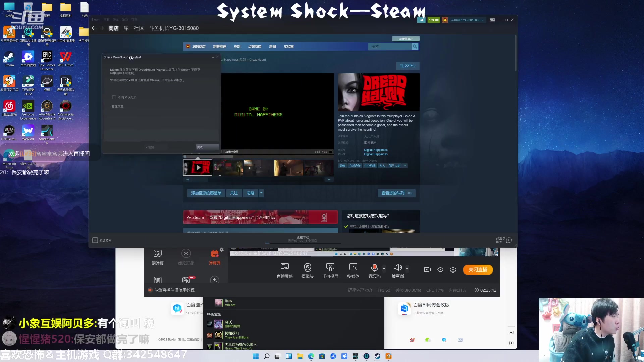Open the Steam announcements megaphone icon
The height and width of the screenshot is (362, 644).
[421, 20]
